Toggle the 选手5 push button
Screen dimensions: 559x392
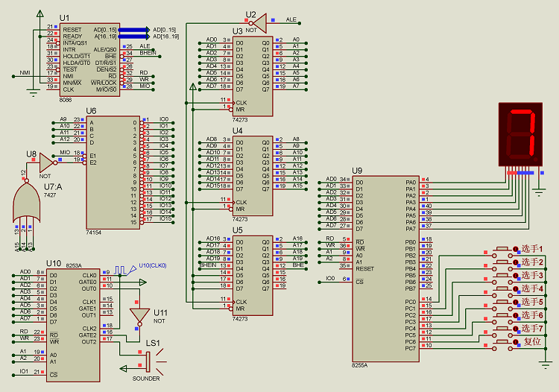tap(502, 304)
